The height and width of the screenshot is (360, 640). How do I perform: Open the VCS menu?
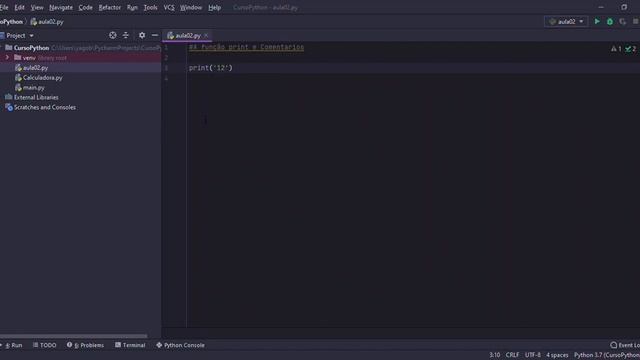tap(169, 7)
